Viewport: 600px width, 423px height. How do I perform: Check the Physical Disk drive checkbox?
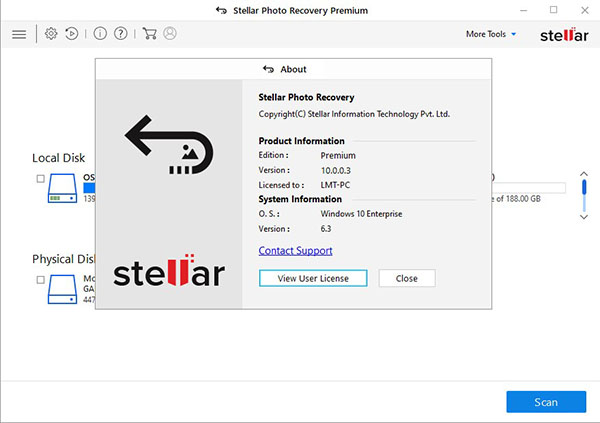pos(41,280)
